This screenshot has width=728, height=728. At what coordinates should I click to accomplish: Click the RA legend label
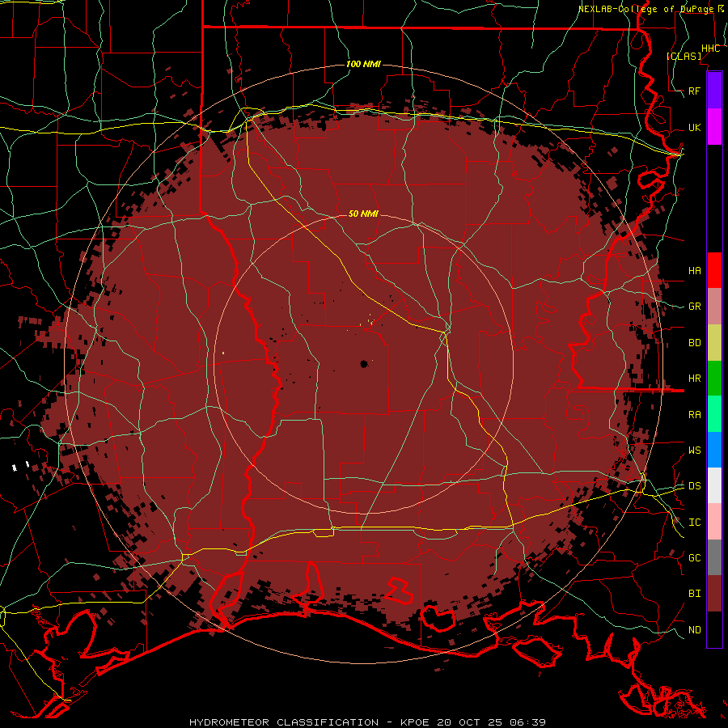coord(694,415)
